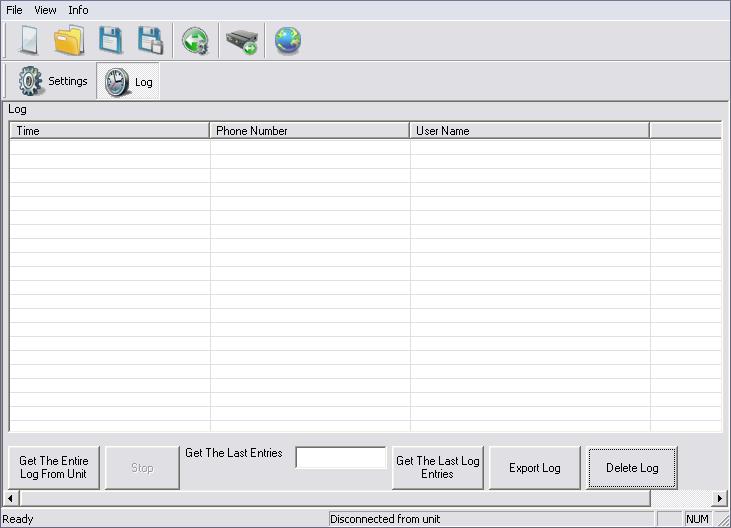Select the Log tab
731x528 pixels.
(x=129, y=82)
